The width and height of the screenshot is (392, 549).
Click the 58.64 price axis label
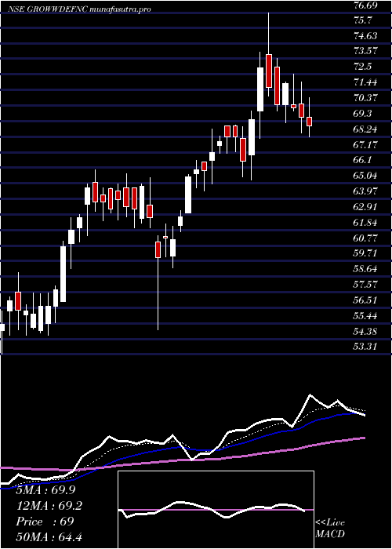(366, 269)
